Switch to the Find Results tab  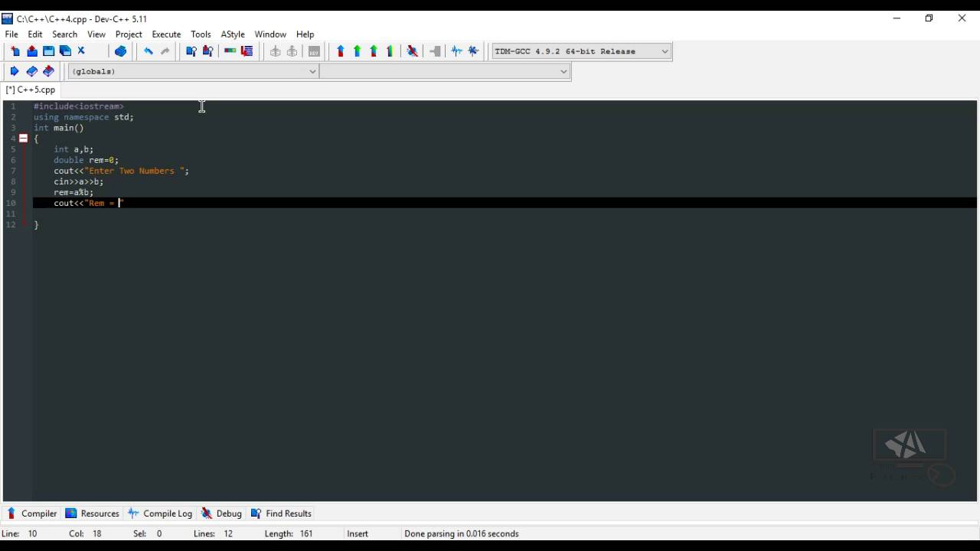pos(281,514)
